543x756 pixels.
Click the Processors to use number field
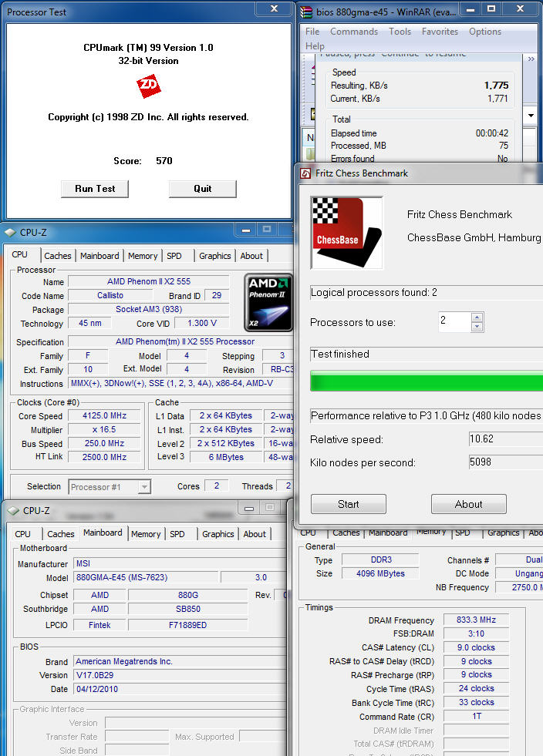(x=454, y=321)
